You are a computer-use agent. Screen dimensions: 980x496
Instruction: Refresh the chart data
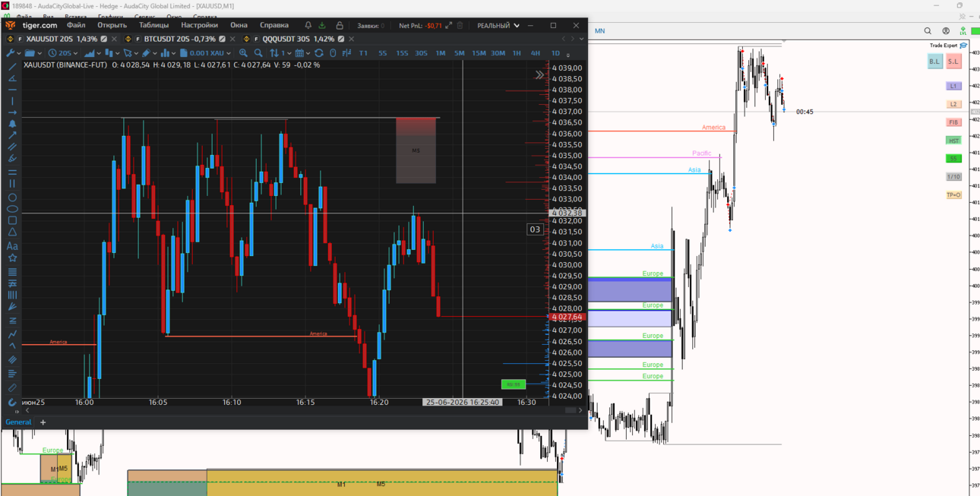tap(319, 53)
